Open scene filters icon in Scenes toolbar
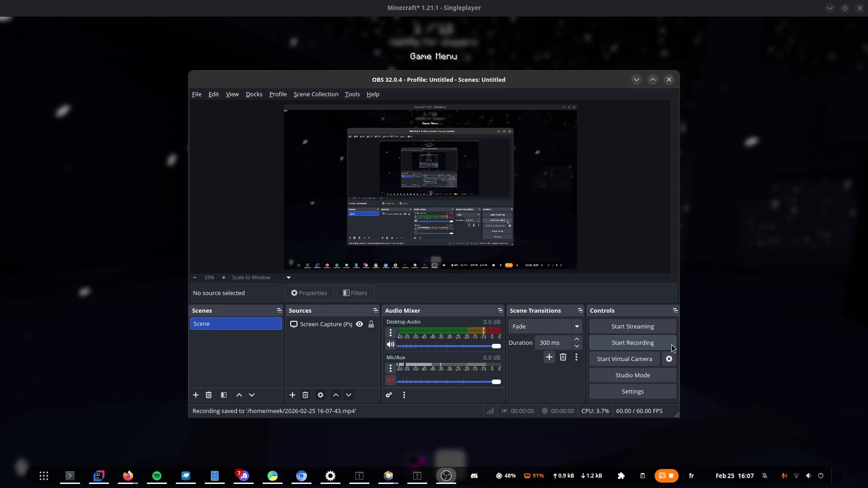The height and width of the screenshot is (488, 868). tap(224, 395)
